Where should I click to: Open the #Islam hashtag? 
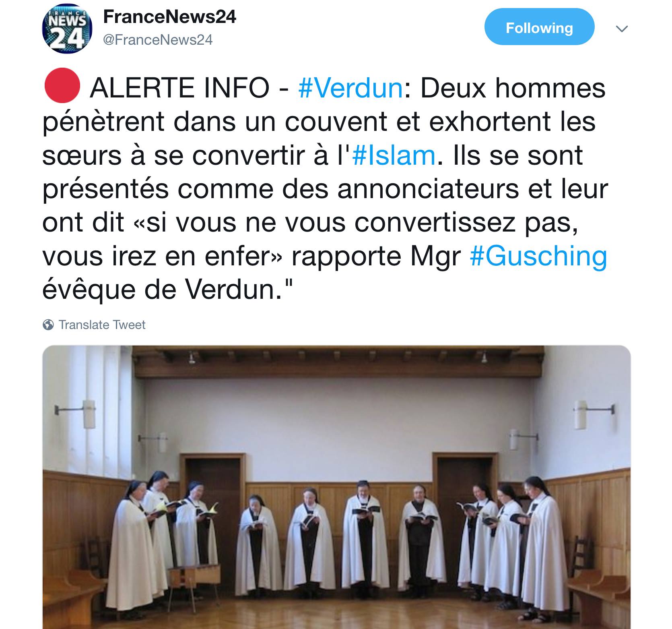[x=394, y=155]
